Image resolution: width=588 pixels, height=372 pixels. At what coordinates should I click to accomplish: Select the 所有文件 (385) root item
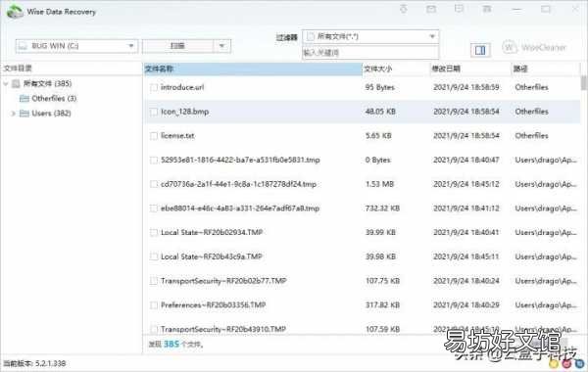click(x=47, y=83)
